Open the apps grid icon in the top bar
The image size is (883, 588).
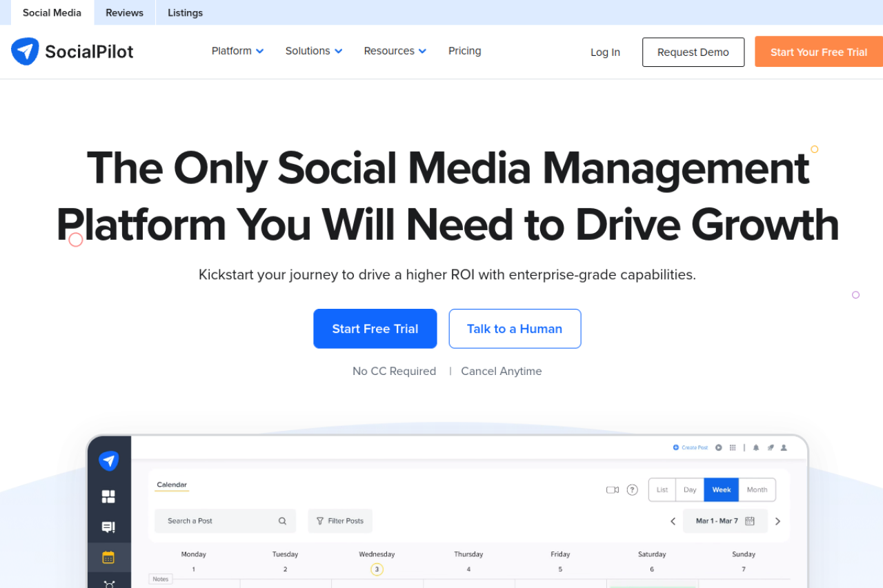point(733,447)
